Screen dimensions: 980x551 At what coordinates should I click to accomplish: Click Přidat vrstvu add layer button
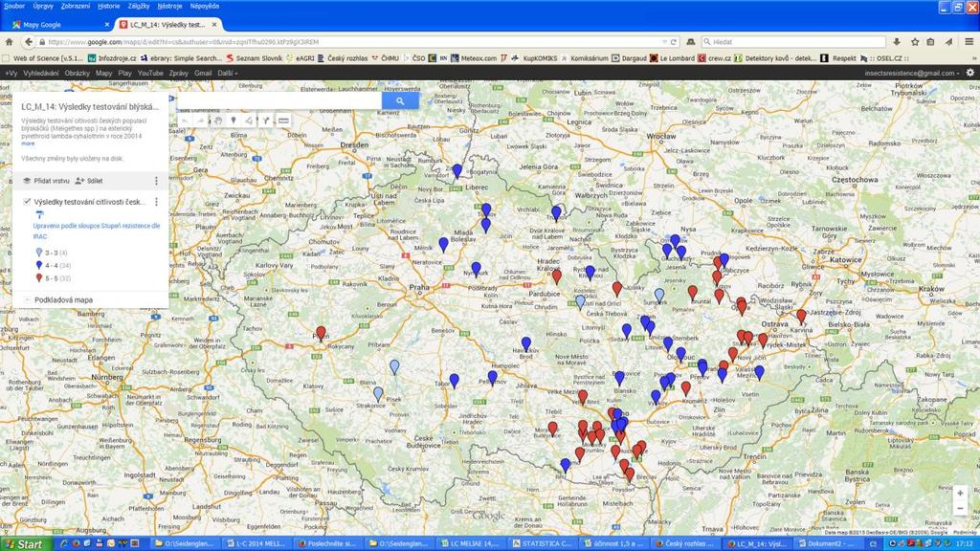pyautogui.click(x=46, y=181)
